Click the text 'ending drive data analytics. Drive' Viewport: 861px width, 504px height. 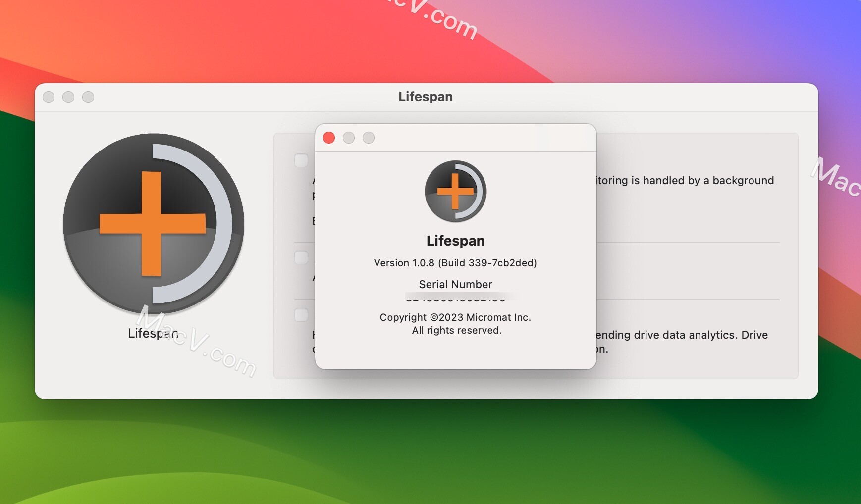coord(682,335)
